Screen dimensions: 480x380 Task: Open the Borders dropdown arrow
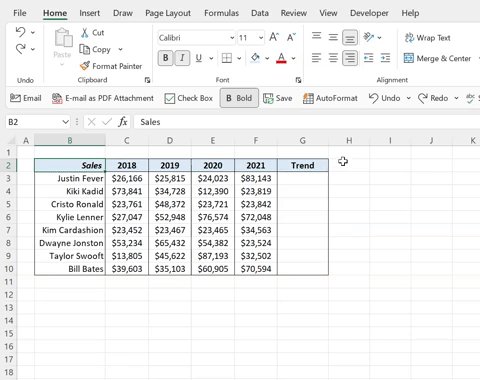point(239,58)
